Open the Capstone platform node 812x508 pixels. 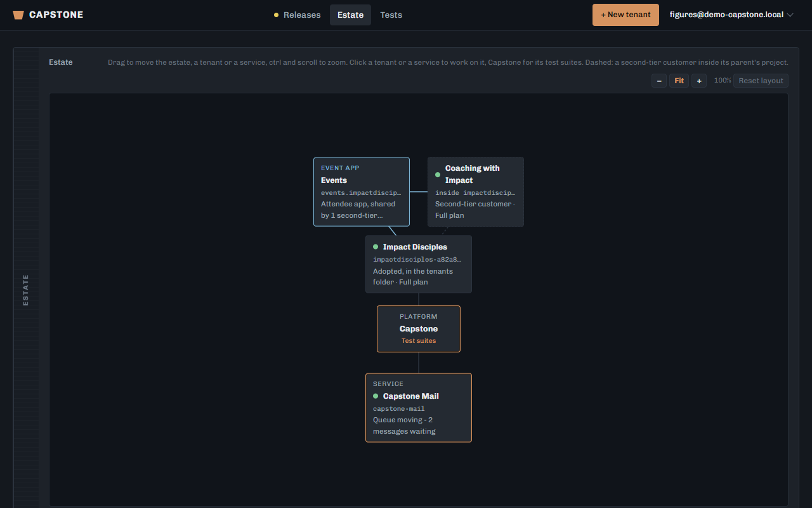pyautogui.click(x=419, y=329)
